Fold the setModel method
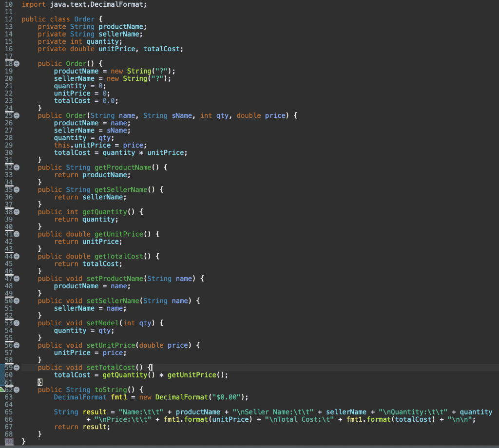499x448 pixels. click(16, 323)
